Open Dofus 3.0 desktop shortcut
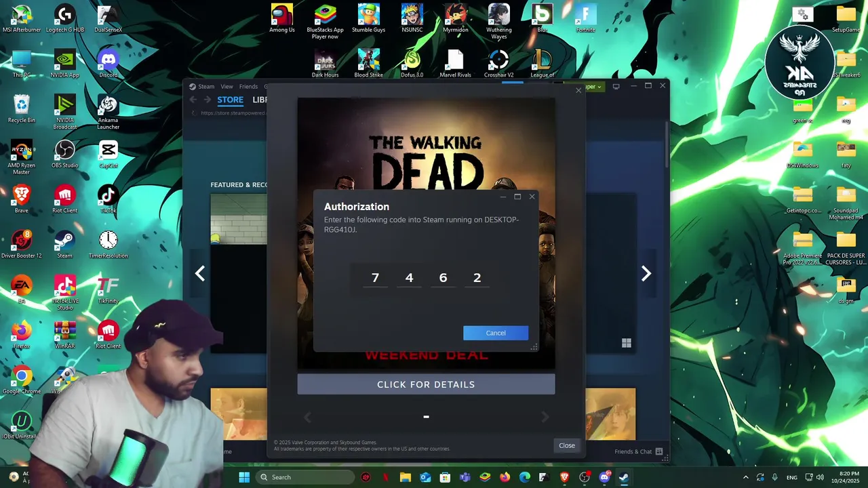The width and height of the screenshot is (868, 488). click(412, 64)
